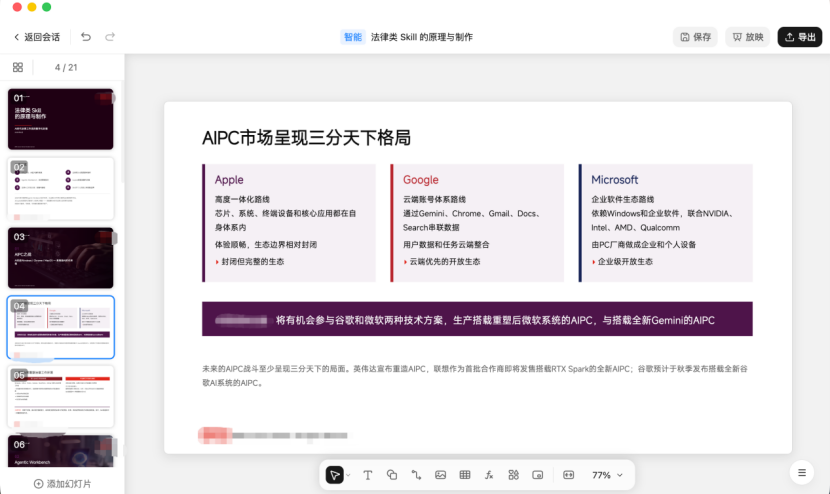Select the Text tool
The height and width of the screenshot is (494, 830).
367,475
